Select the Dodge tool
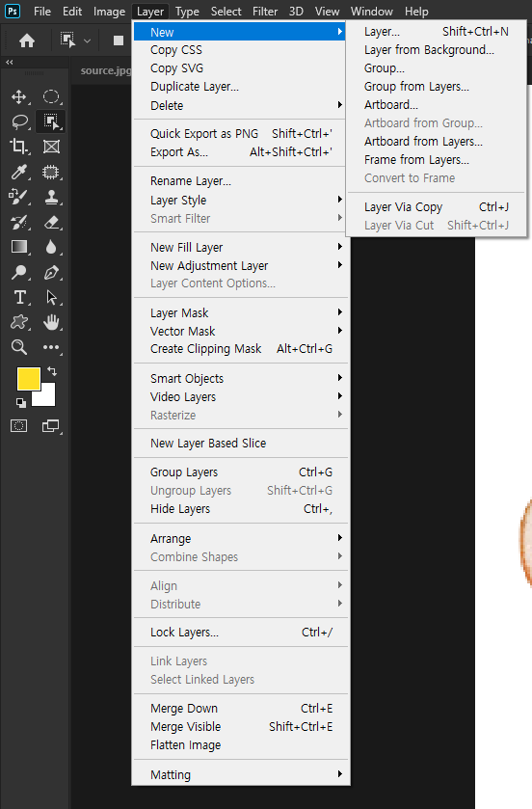The image size is (532, 809). [19, 272]
